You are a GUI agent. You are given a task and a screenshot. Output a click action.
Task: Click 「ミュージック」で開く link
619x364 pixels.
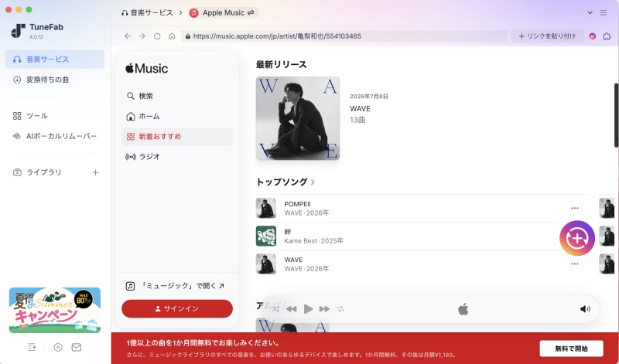tap(175, 286)
